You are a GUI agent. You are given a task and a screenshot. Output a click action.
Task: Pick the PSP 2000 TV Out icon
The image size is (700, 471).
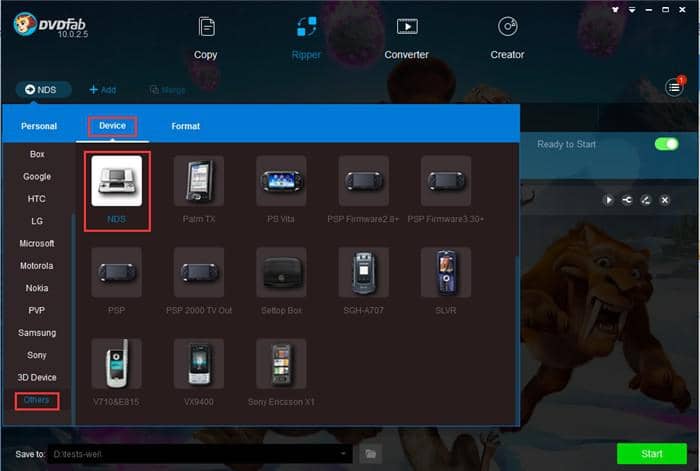(199, 272)
